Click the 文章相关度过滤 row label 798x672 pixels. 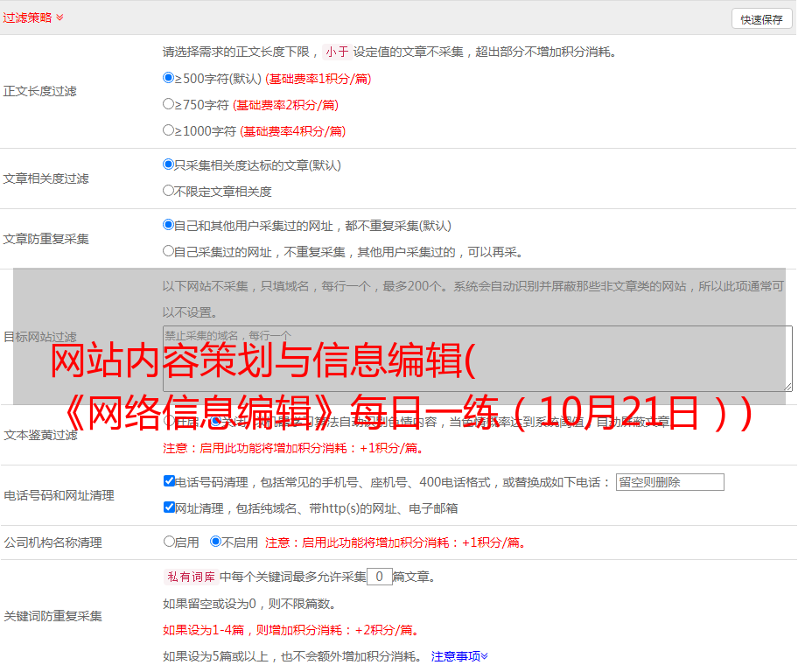tap(45, 178)
